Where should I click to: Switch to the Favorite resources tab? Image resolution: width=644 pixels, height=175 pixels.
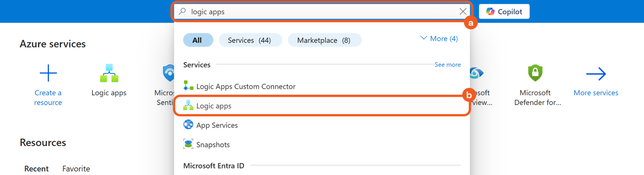click(x=76, y=169)
